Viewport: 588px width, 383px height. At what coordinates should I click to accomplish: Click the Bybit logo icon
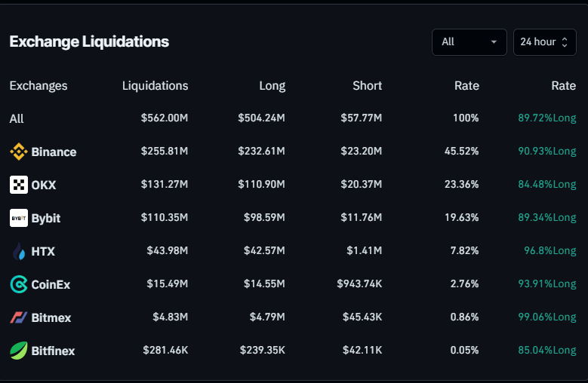[x=18, y=218]
